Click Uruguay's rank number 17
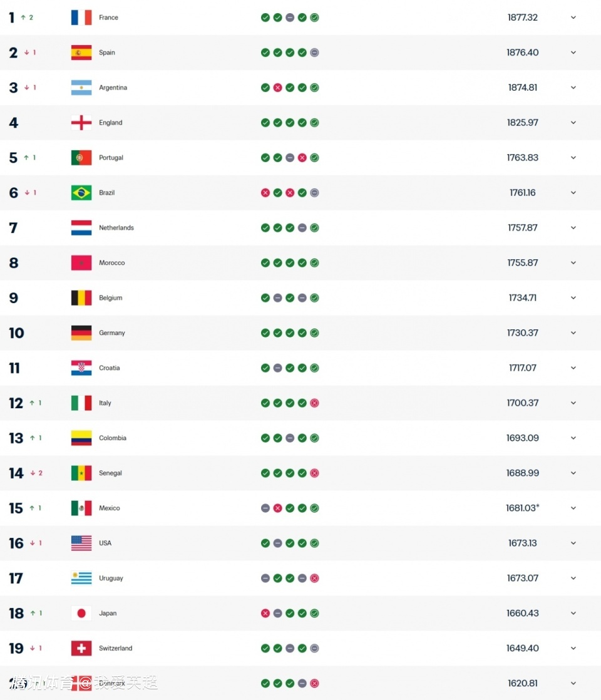601x700 pixels. coord(16,579)
